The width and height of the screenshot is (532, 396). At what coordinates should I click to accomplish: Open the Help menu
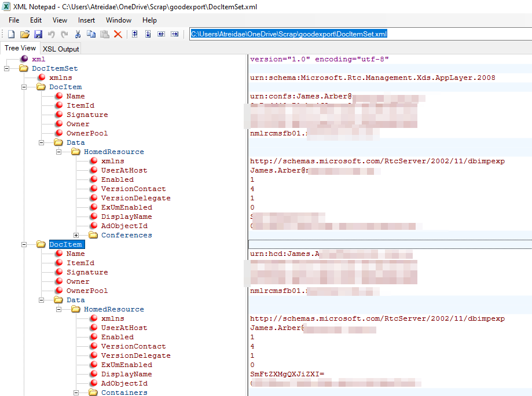point(149,20)
